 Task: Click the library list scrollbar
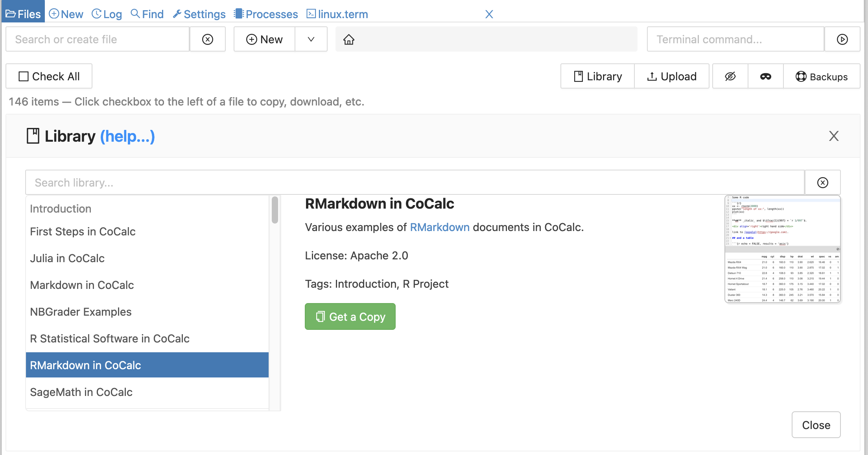pyautogui.click(x=275, y=210)
